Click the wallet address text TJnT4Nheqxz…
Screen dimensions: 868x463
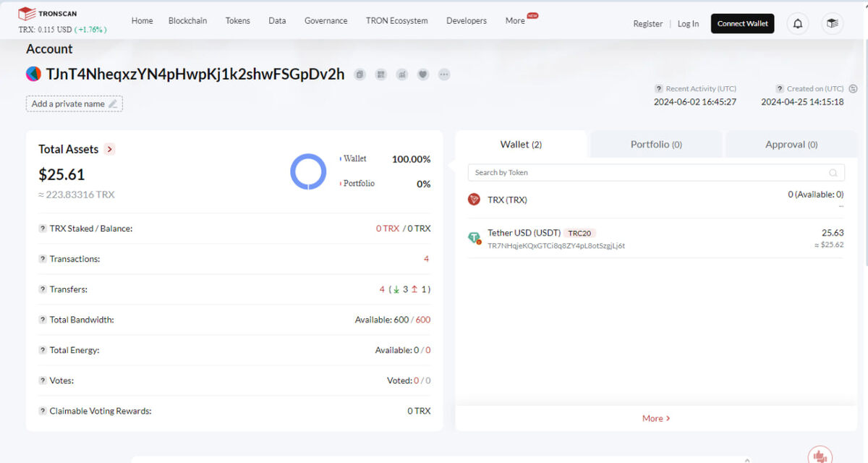tap(195, 74)
